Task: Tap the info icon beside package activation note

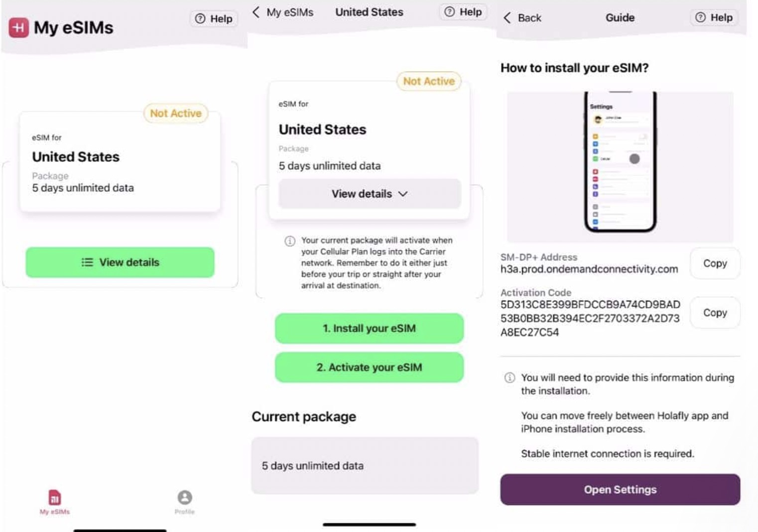Action: click(x=290, y=241)
